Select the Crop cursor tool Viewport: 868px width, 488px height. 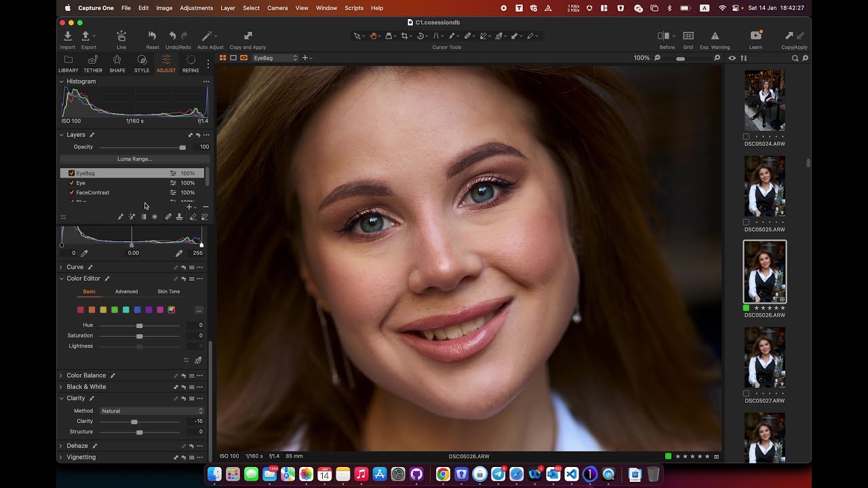(405, 36)
